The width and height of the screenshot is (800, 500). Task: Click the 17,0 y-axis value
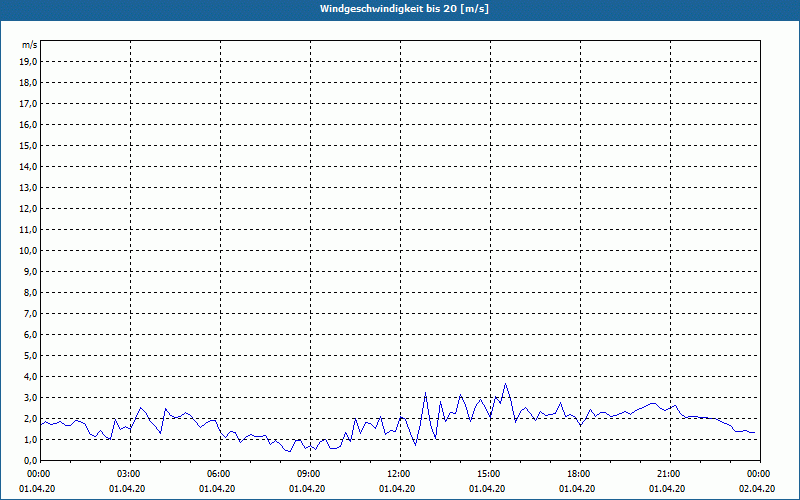pyautogui.click(x=28, y=104)
